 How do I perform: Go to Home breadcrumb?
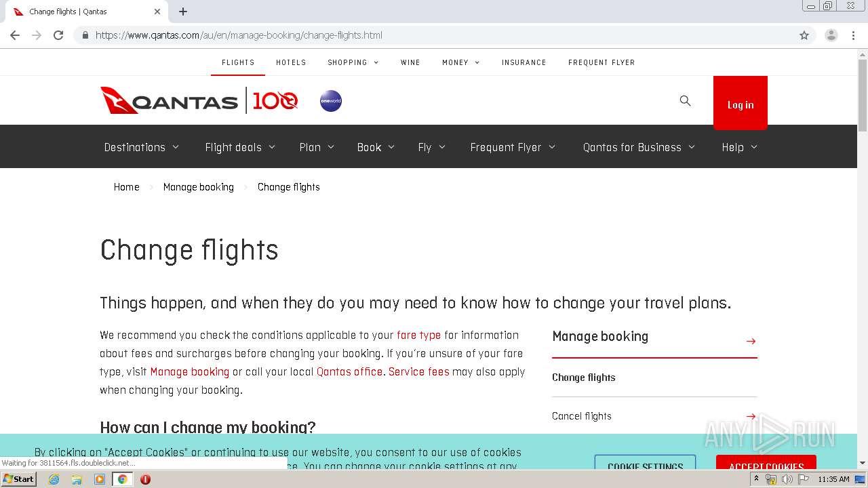pos(127,187)
